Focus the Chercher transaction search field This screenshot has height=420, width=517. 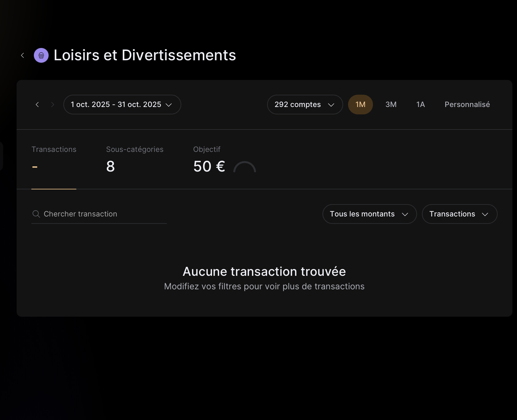pyautogui.click(x=102, y=214)
